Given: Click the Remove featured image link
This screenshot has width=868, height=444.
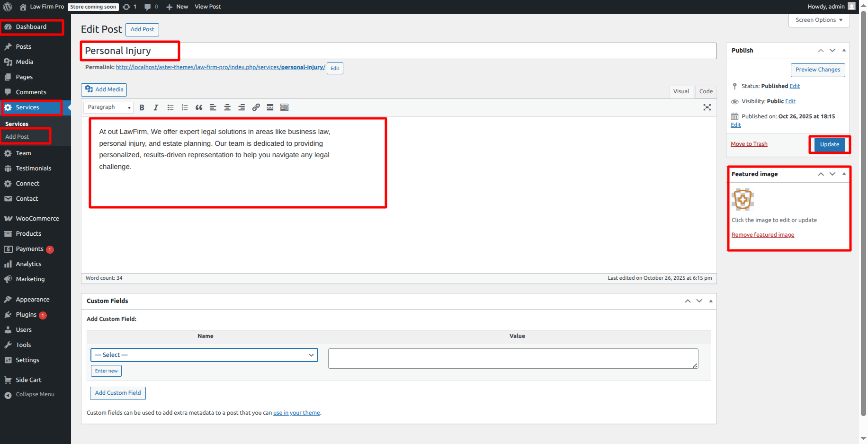Looking at the screenshot, I should coord(762,235).
